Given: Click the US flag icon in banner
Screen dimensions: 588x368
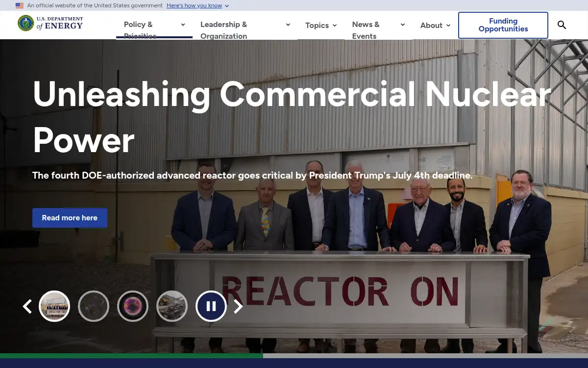Looking at the screenshot, I should (20, 5).
